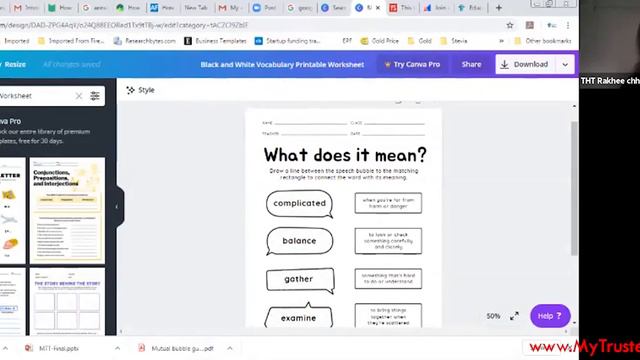Expand the Download dropdown arrow

(x=565, y=64)
